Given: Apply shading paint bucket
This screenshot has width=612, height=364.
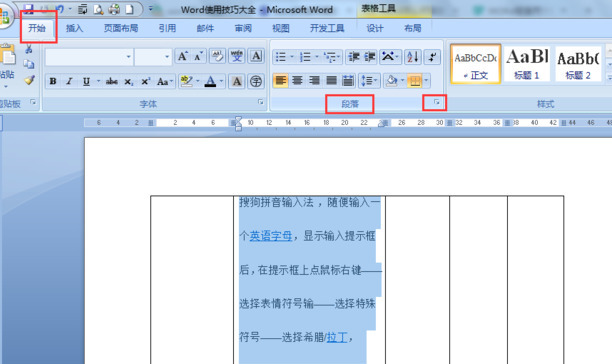Looking at the screenshot, I should pos(391,81).
